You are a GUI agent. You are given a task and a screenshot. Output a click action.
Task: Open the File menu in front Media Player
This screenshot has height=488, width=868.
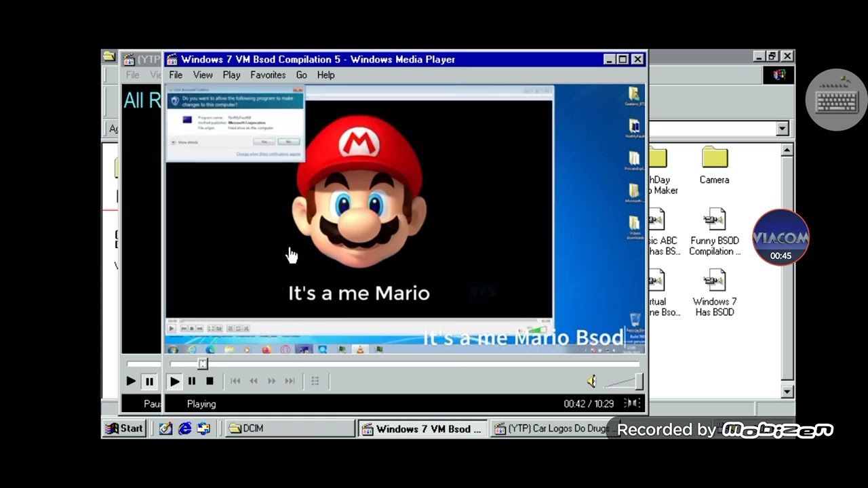[x=176, y=75]
